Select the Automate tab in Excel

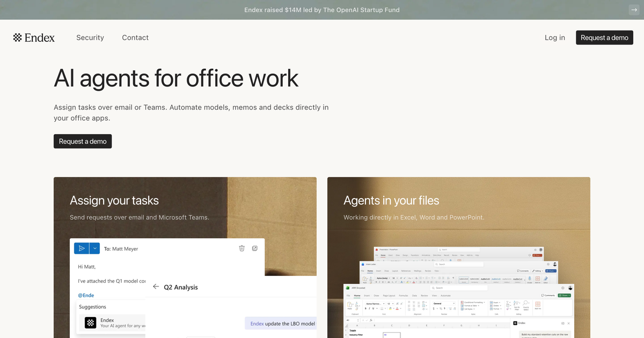pos(445,296)
